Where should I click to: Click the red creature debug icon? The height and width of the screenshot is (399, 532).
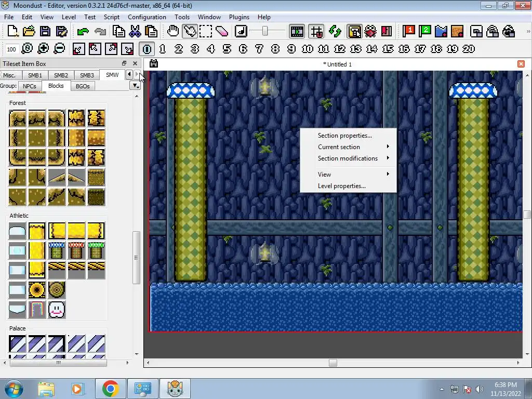point(370,31)
